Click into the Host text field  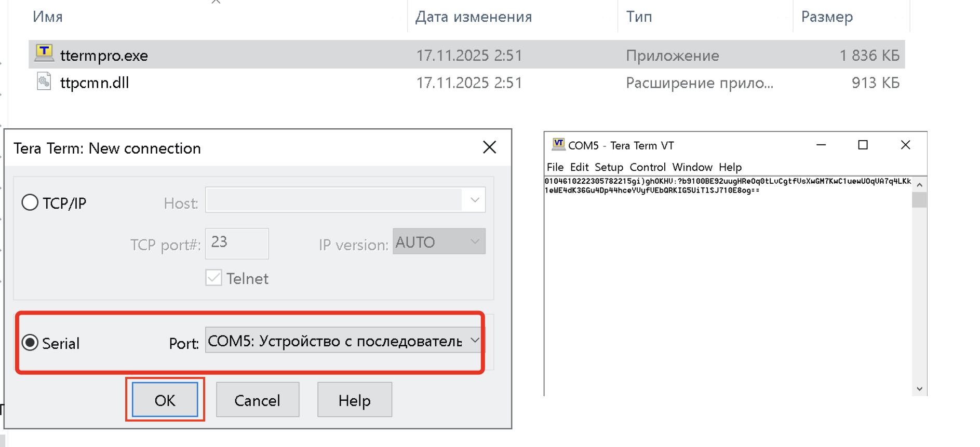click(334, 200)
